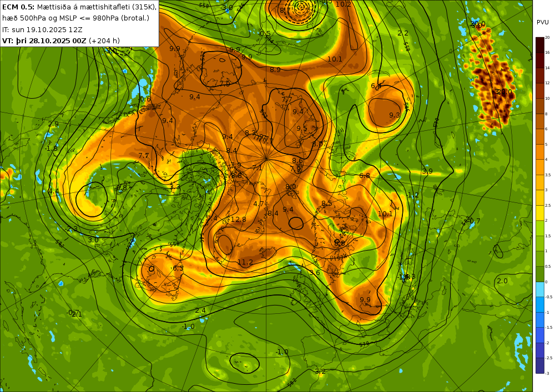555x392 pixels.
Task: Click the PVU legend value '-3'
Action: point(547,373)
